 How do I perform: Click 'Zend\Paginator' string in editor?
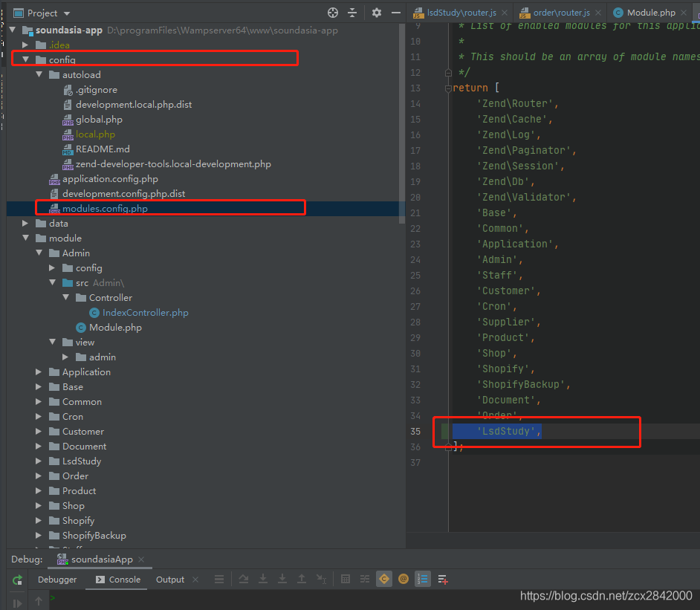coord(524,150)
